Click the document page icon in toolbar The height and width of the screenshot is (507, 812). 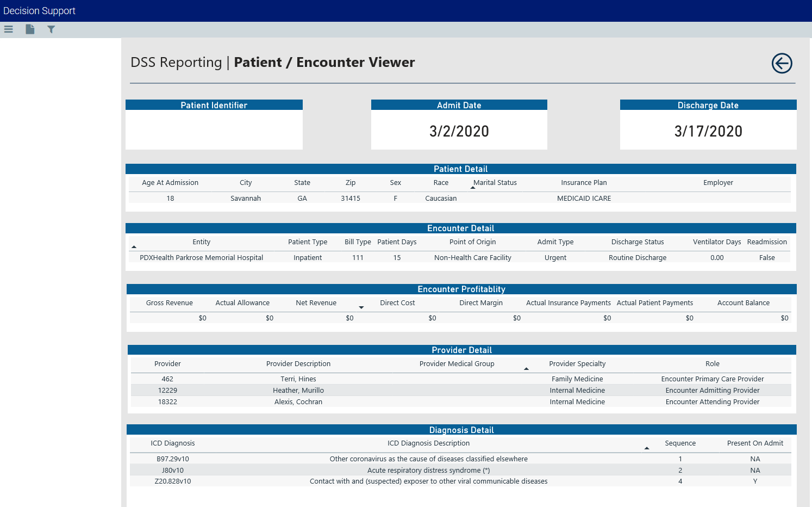click(30, 29)
